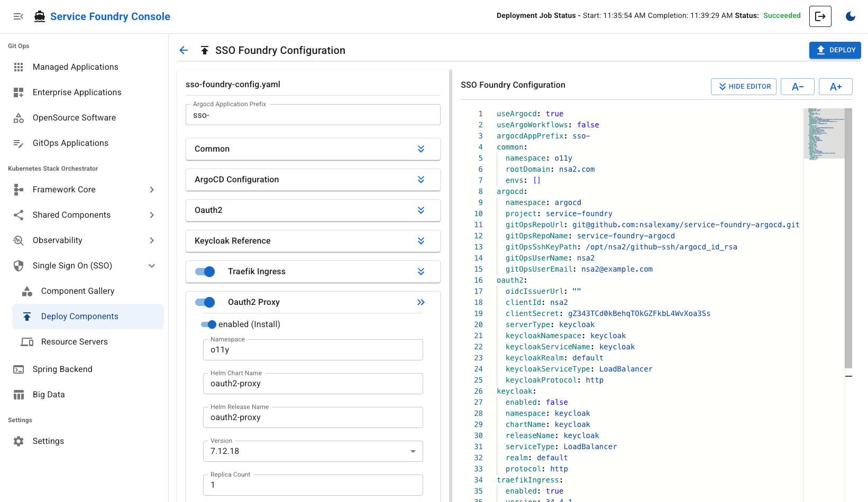868x502 pixels.
Task: Click the Succeeded status text
Action: pos(782,16)
